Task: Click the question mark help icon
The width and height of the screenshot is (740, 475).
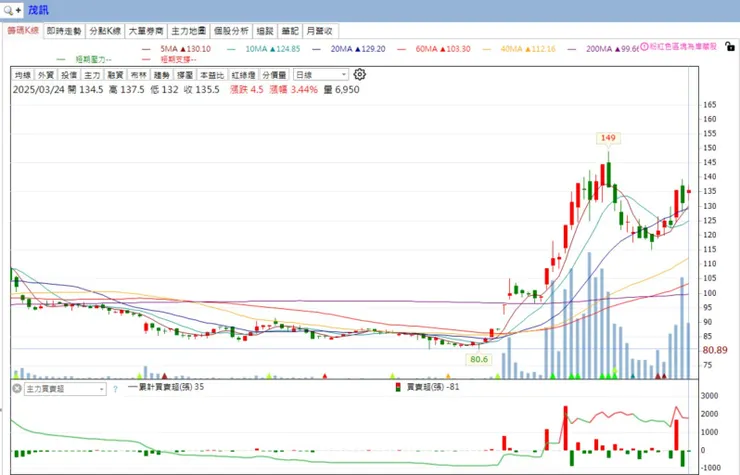Action: 115,390
